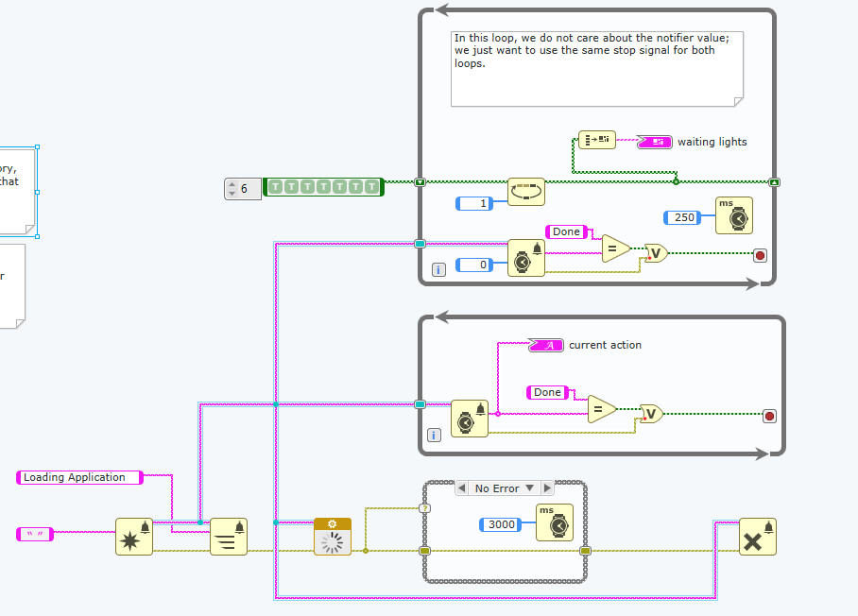Select the Obtain Notifier node
This screenshot has height=616, width=858.
coord(134,537)
